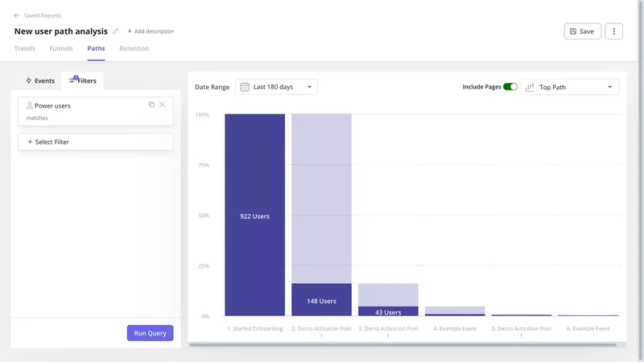
Task: Open the Select Filter picker
Action: 95,142
